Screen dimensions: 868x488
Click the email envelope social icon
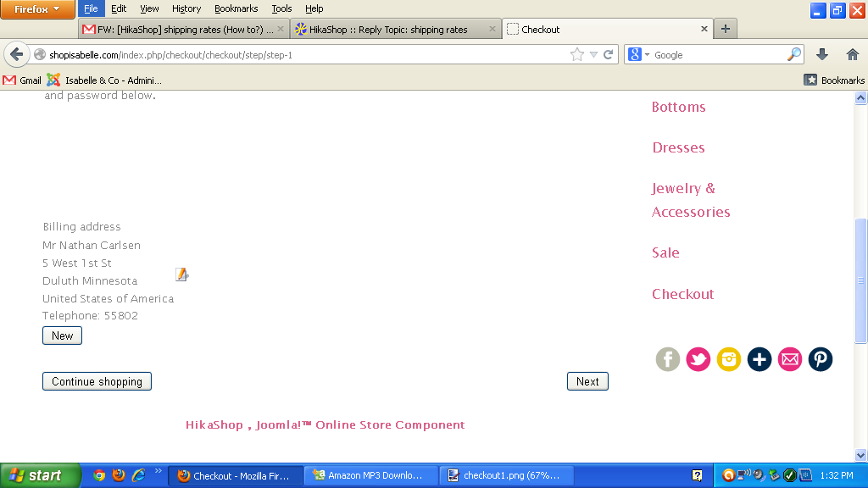click(789, 359)
